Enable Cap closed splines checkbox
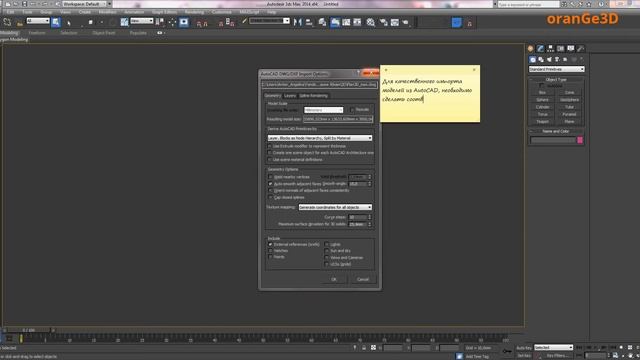The image size is (640, 360). coord(270,197)
